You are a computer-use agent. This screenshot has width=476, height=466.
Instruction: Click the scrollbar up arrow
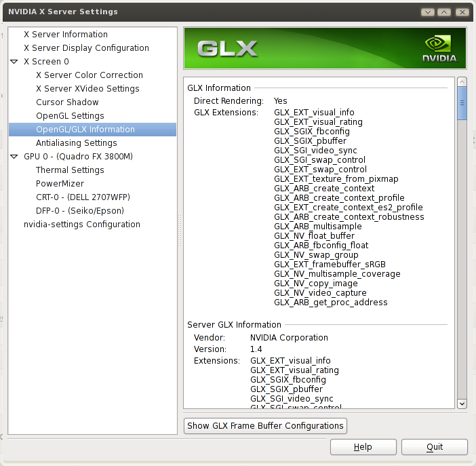pyautogui.click(x=462, y=82)
